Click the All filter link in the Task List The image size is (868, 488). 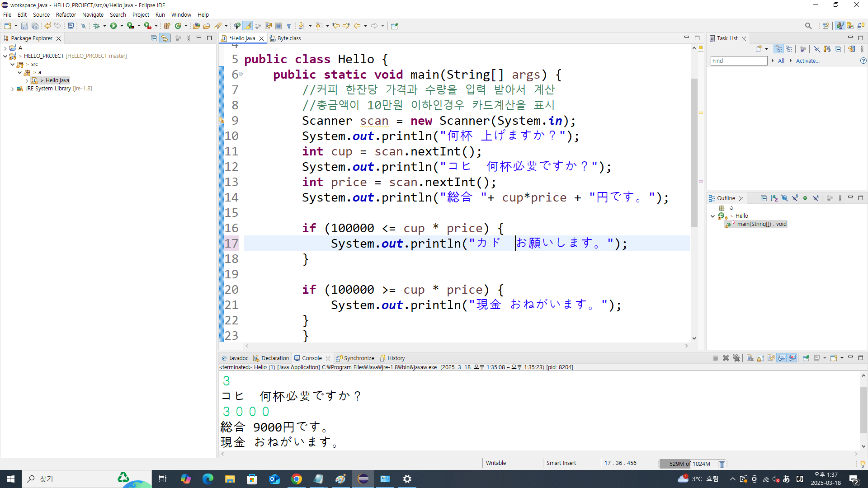click(781, 61)
